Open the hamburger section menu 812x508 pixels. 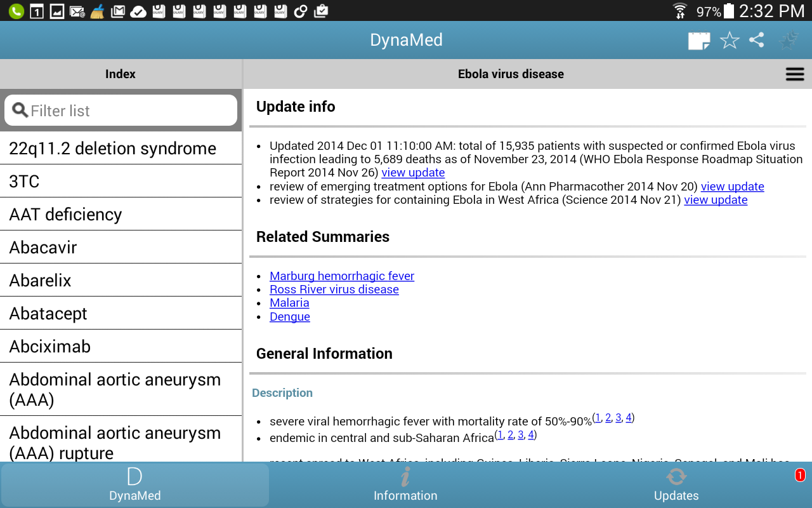tap(795, 74)
